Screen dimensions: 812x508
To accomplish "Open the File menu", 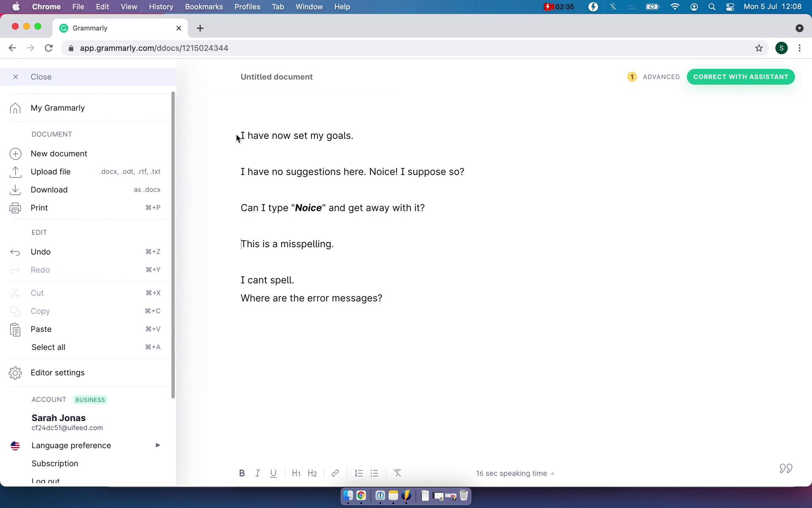I will pyautogui.click(x=78, y=6).
